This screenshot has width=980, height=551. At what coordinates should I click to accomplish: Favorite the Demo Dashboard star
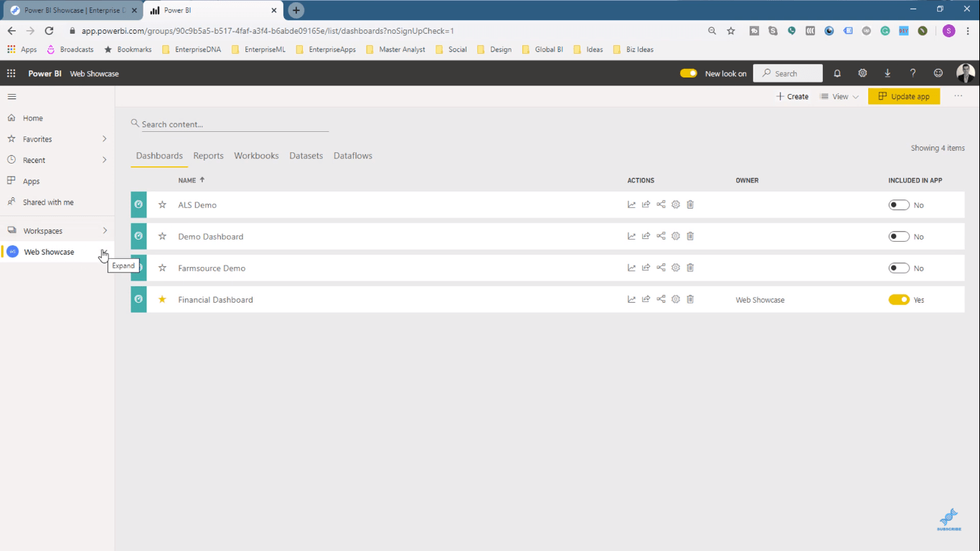tap(162, 236)
